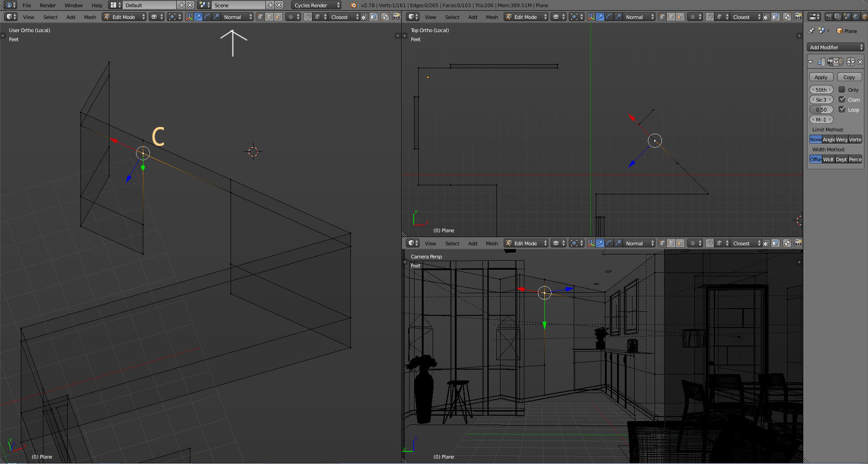868x464 pixels.
Task: Open Add menu in camera viewport
Action: pyautogui.click(x=473, y=243)
